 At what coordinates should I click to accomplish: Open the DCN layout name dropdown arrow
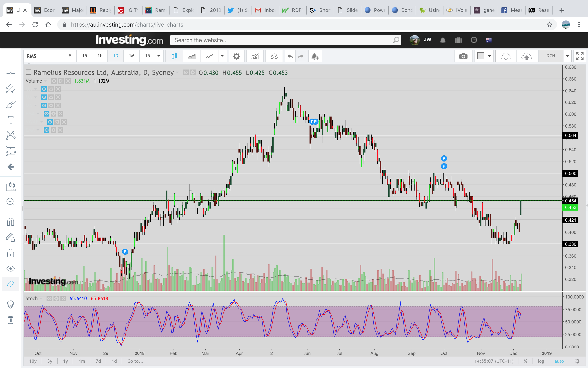[x=567, y=56]
